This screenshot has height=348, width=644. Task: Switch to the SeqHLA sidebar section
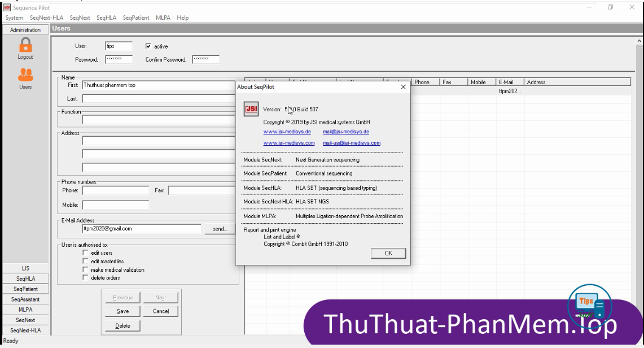[x=25, y=279]
